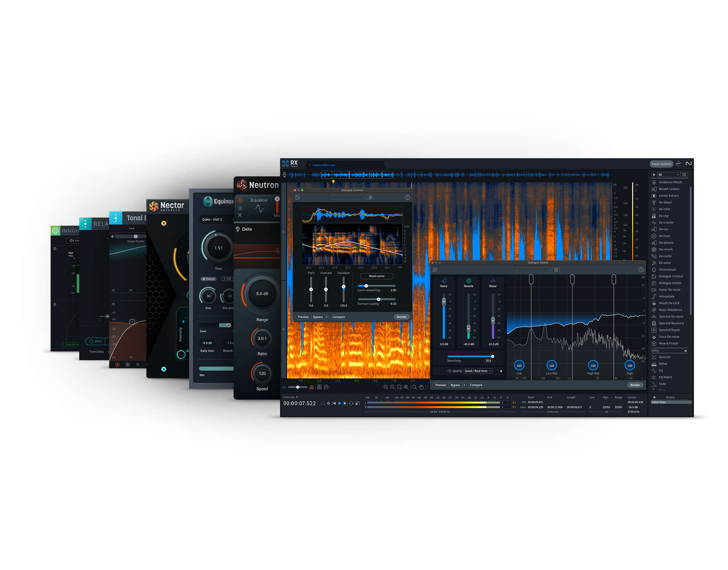Open the module filter All dropdown
The width and height of the screenshot is (728, 570).
click(x=668, y=175)
